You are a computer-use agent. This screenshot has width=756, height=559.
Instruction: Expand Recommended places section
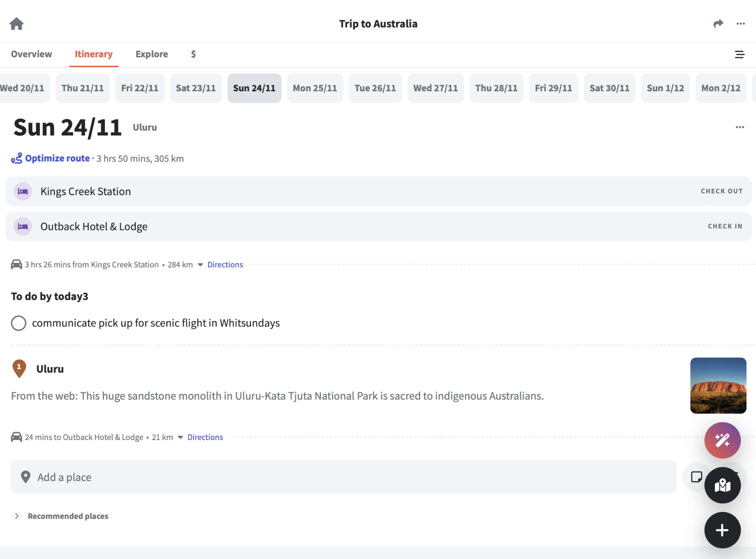coord(17,516)
